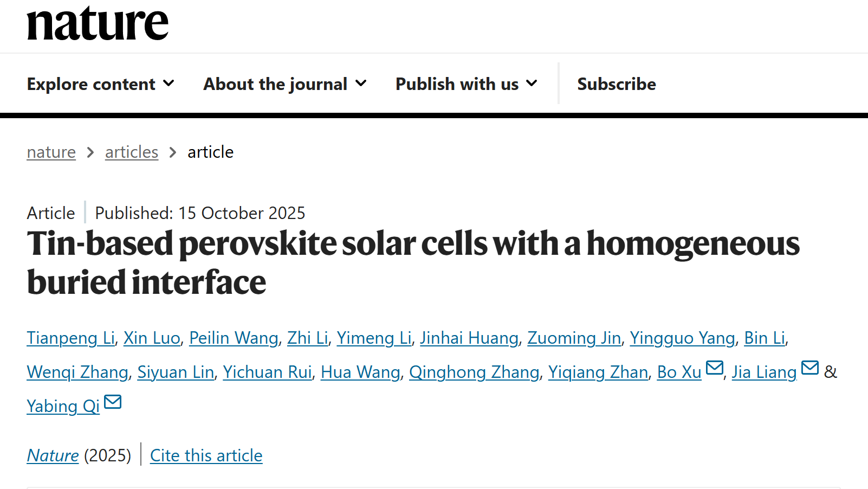
Task: Open author Tianpeng Li's details
Action: click(x=70, y=338)
